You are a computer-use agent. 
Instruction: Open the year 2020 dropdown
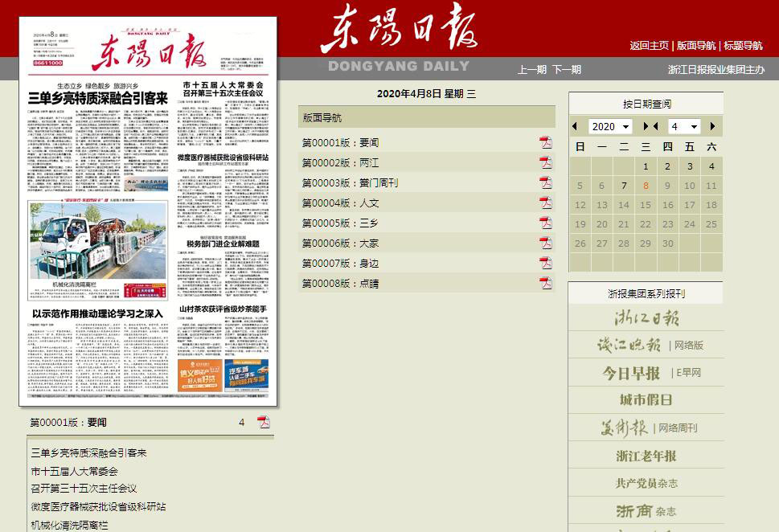coord(610,127)
